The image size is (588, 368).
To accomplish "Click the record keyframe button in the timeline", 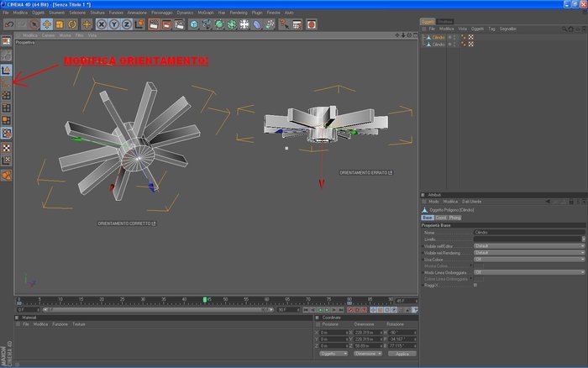I will coord(350,310).
